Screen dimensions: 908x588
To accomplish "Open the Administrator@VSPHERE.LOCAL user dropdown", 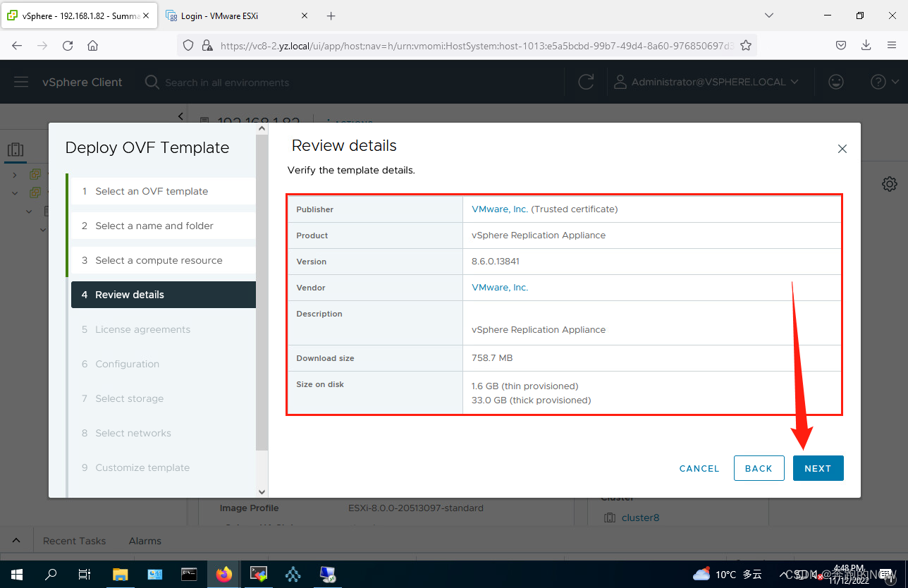I will pyautogui.click(x=706, y=82).
